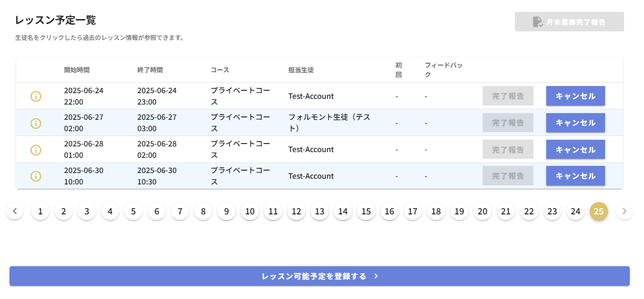
Task: Open page 17
Action: point(412,211)
